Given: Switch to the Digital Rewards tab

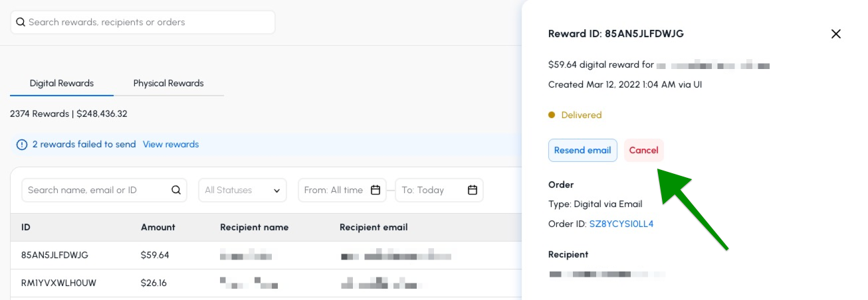Looking at the screenshot, I should 62,84.
